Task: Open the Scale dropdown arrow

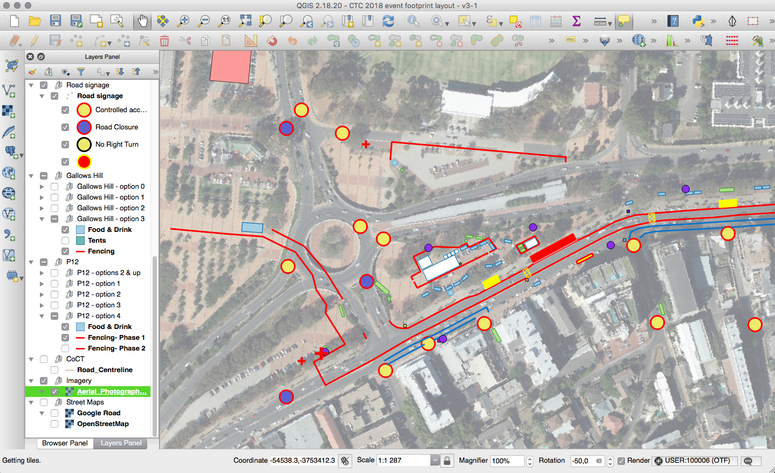Action: click(432, 459)
